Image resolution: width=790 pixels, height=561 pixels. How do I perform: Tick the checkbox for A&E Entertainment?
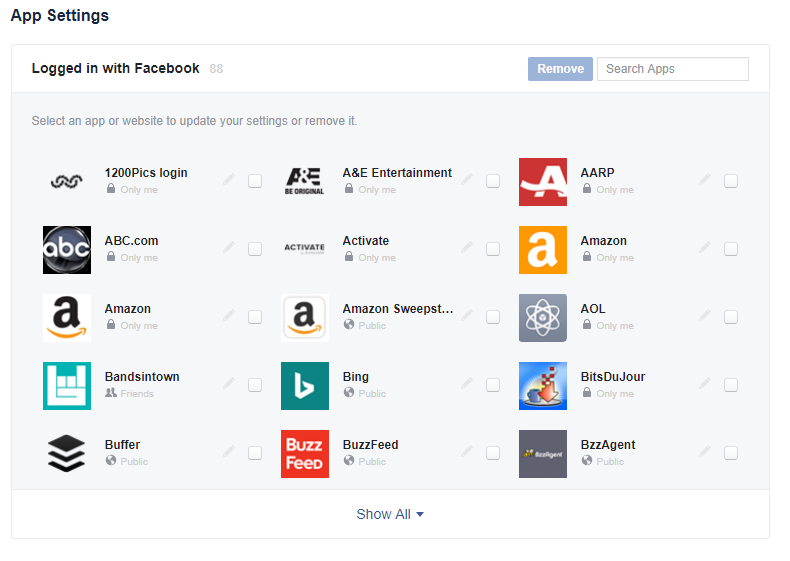coord(493,181)
